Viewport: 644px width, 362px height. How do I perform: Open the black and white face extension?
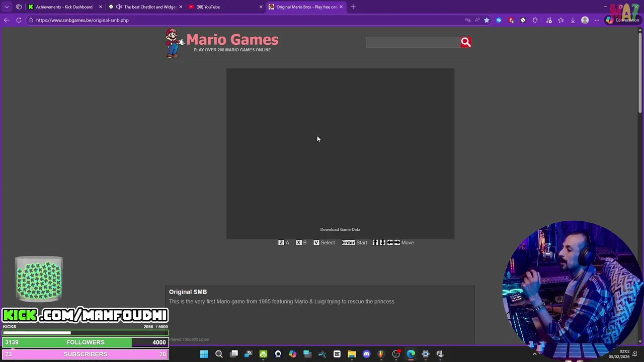[523, 20]
